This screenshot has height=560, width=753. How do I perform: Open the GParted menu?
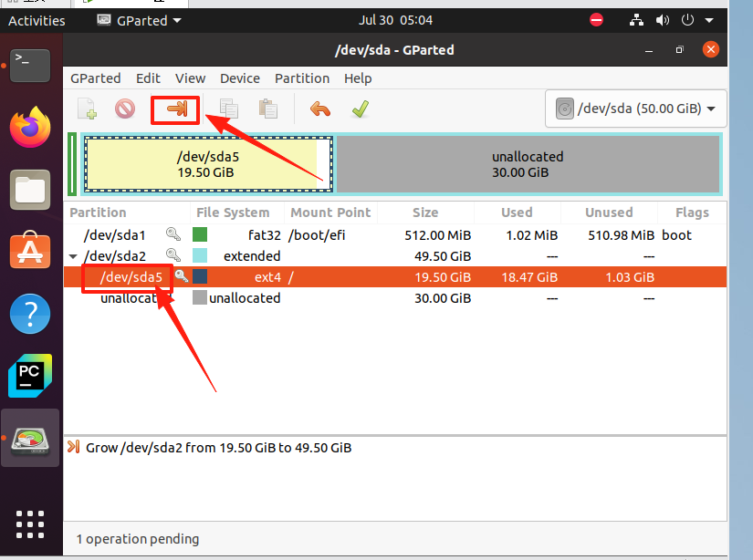96,78
